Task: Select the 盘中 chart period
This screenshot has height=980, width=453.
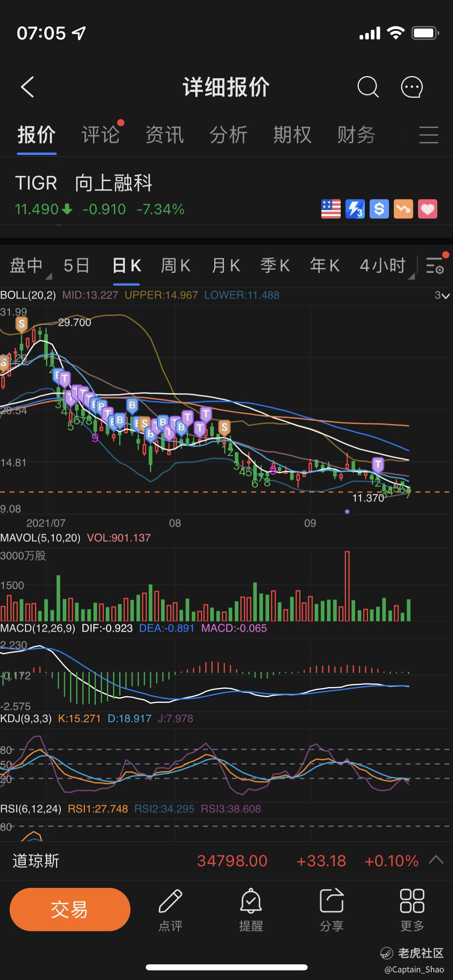Action: point(27,266)
